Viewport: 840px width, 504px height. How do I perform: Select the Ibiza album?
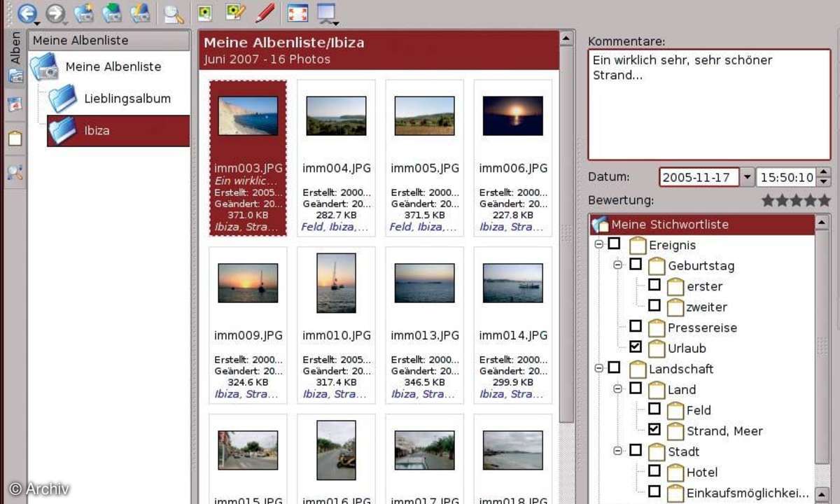pos(118,131)
